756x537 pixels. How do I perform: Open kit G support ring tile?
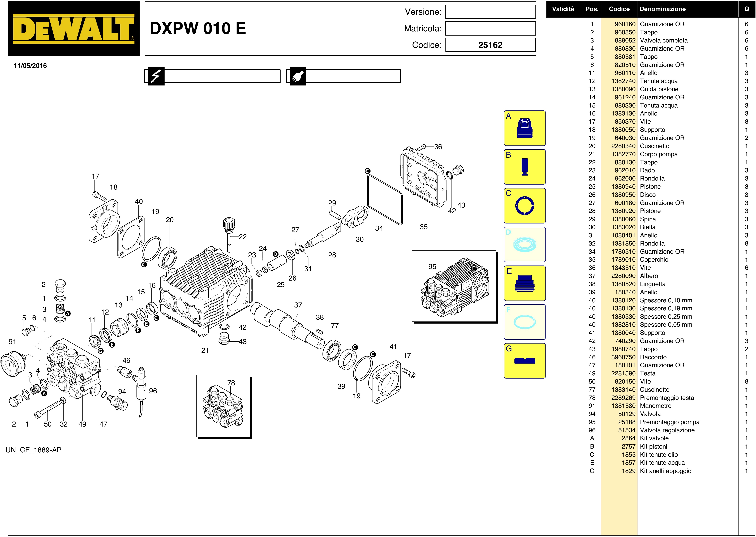pyautogui.click(x=525, y=361)
